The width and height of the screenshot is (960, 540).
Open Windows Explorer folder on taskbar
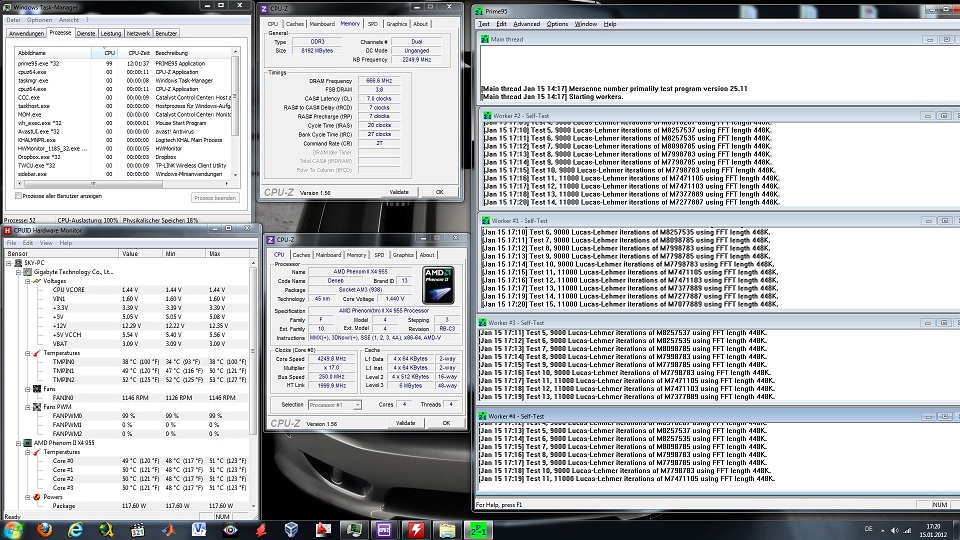click(447, 530)
